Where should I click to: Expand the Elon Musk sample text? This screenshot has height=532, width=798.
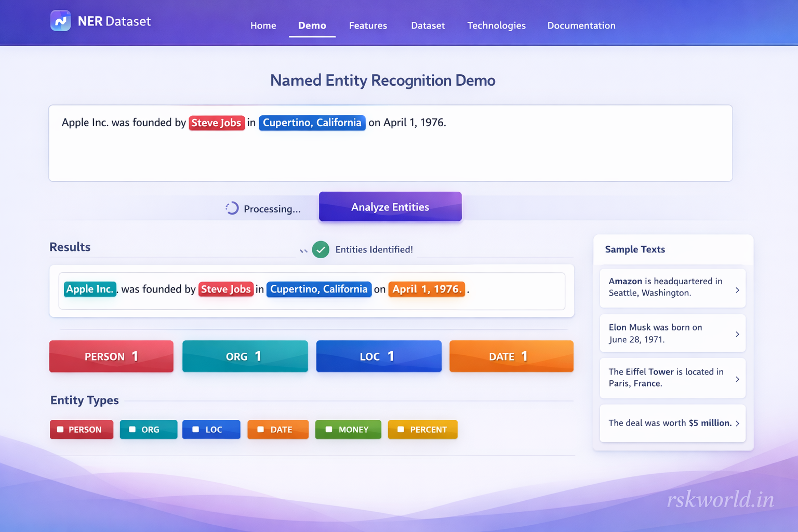coord(672,333)
